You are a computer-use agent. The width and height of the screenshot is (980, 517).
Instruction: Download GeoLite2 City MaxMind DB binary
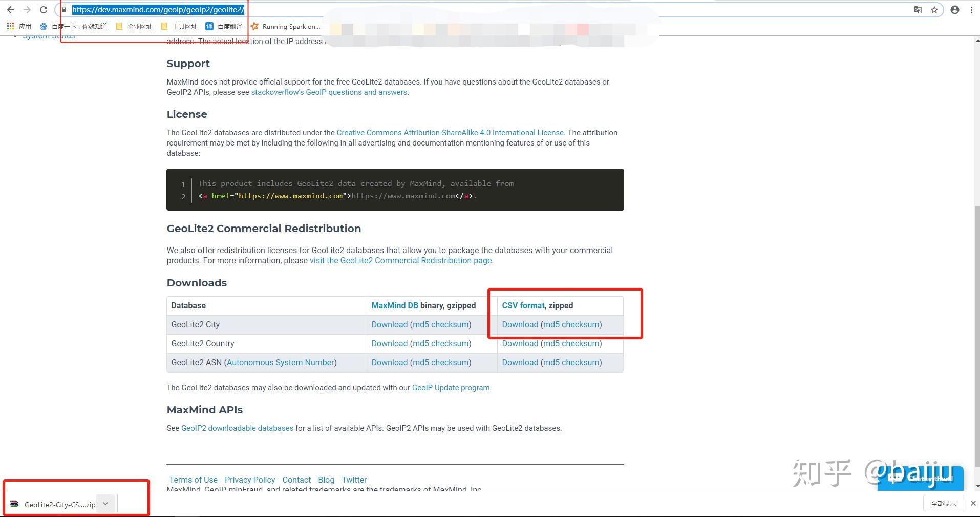coord(390,325)
